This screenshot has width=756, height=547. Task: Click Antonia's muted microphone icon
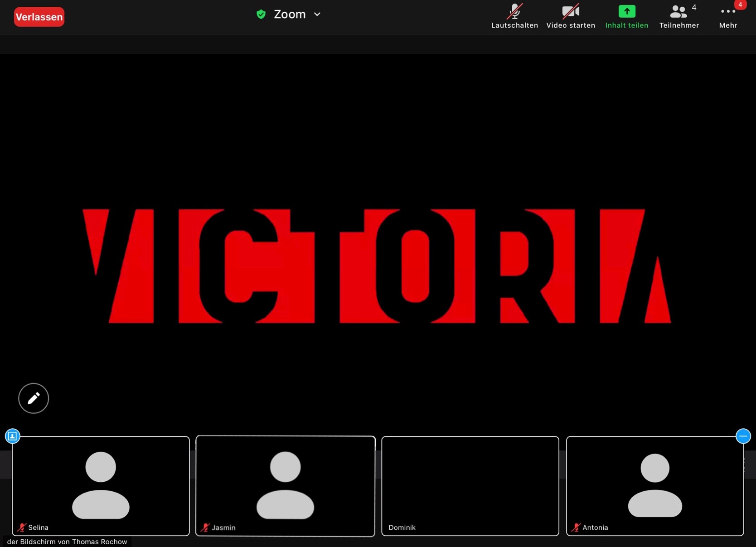(576, 527)
